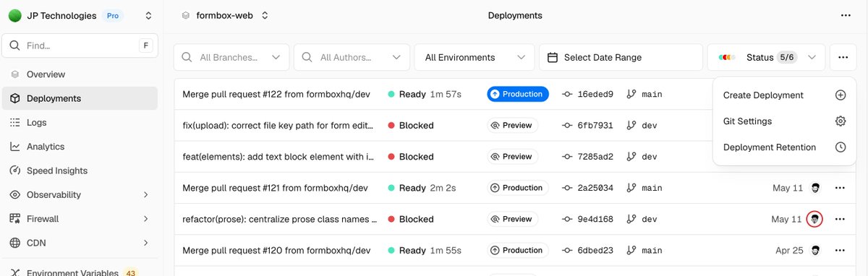This screenshot has height=276, width=868.
Task: Click the three-dot button beside Status filter
Action: (x=843, y=57)
